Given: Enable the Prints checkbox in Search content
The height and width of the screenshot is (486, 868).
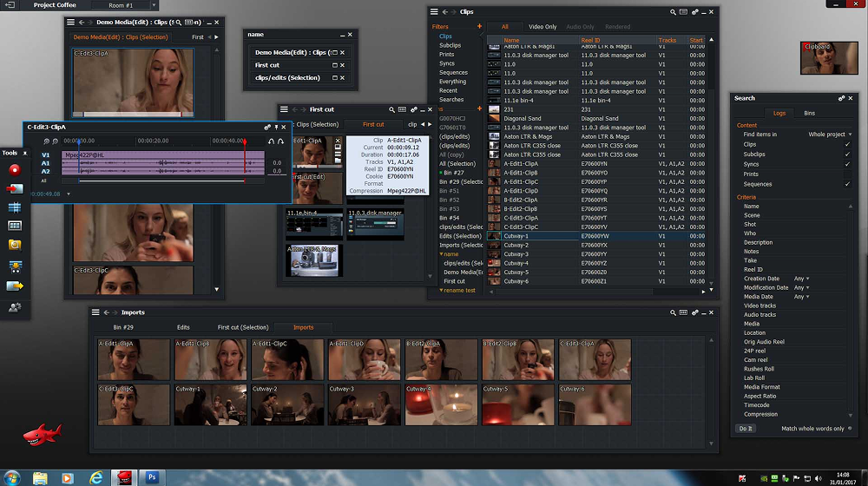Looking at the screenshot, I should (847, 174).
